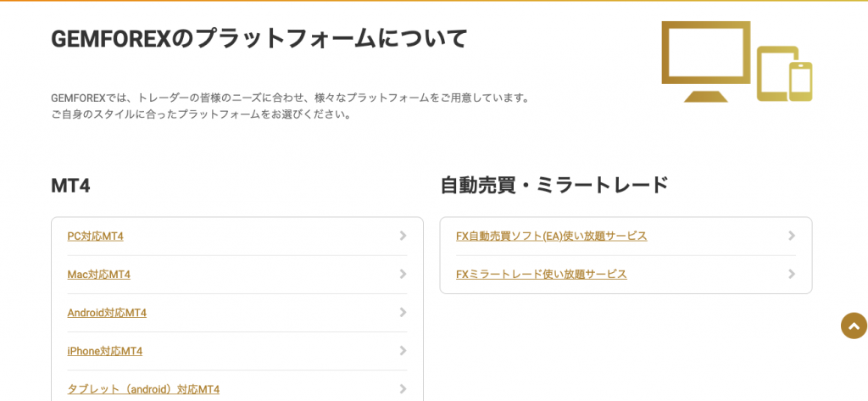The image size is (868, 401).
Task: Open the iPhone対応MT4 link
Action: (x=104, y=351)
